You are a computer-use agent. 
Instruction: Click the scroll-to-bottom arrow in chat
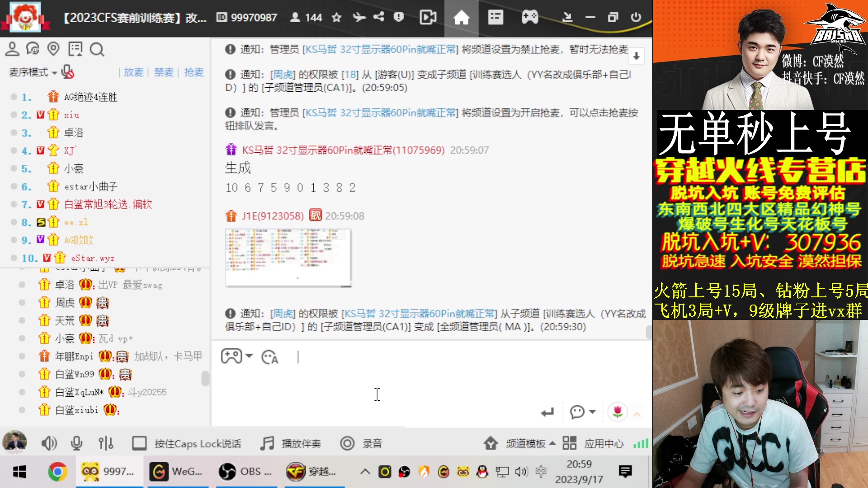pos(636,56)
